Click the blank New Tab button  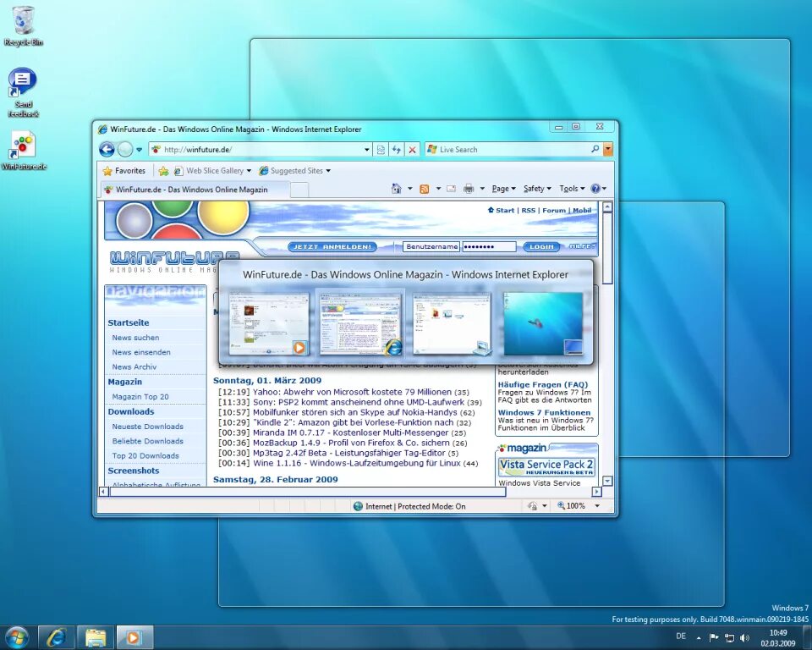pyautogui.click(x=299, y=190)
